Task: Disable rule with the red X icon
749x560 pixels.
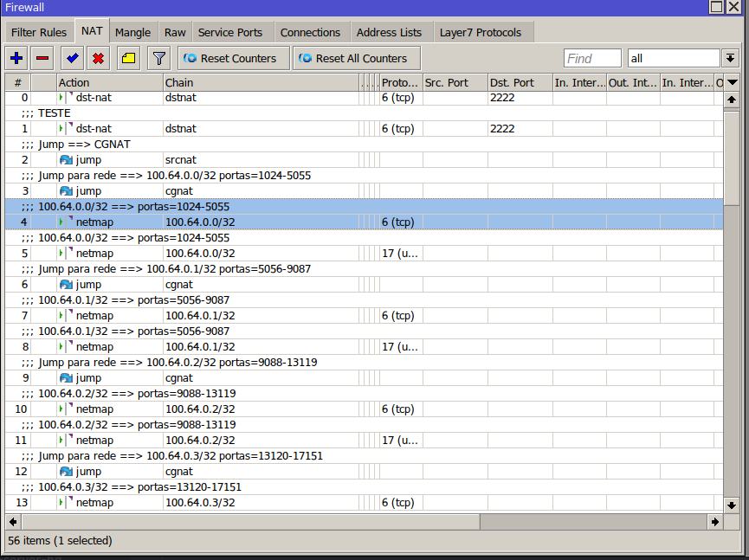Action: click(98, 58)
